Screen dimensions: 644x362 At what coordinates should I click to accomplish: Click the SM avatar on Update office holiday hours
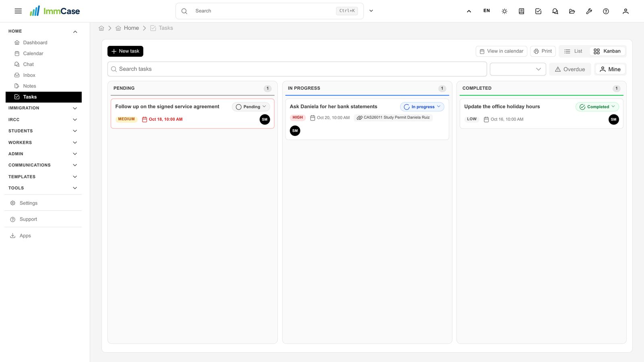[613, 119]
